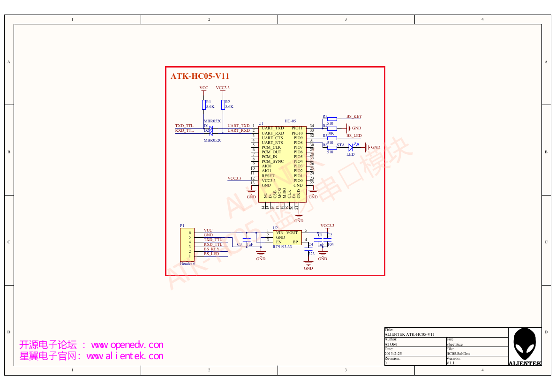
Task: Click the VCC net label on header pin 6
Action: tap(208, 230)
